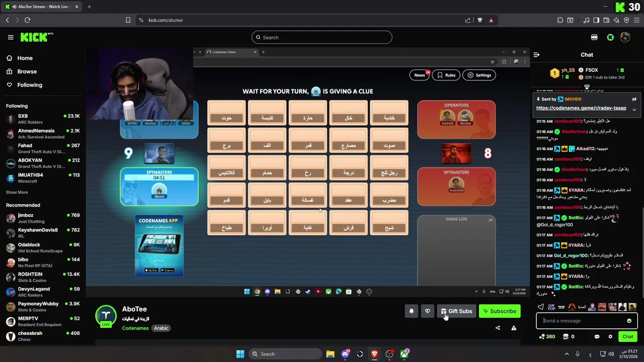Screen dimensions: 644x362
Task: Unfollow AboTee with the heart button
Action: point(428,311)
